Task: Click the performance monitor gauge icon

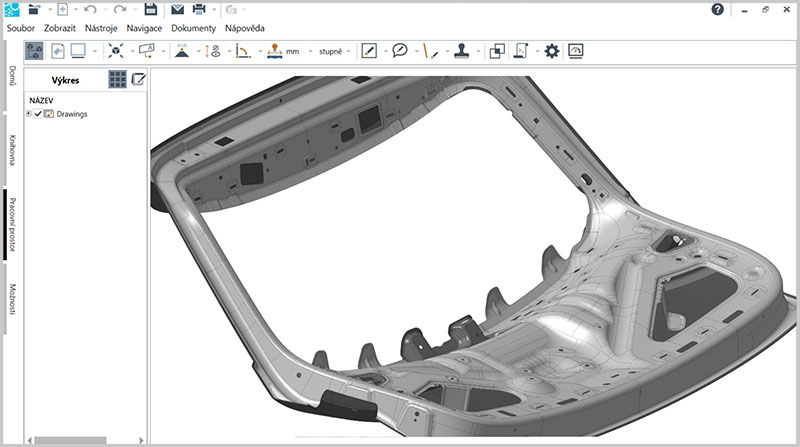Action: [x=575, y=51]
